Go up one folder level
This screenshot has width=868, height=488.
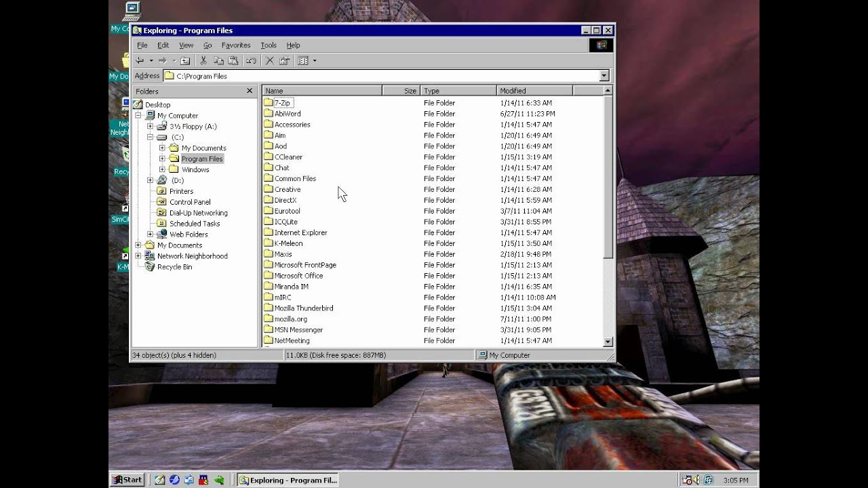[x=184, y=60]
